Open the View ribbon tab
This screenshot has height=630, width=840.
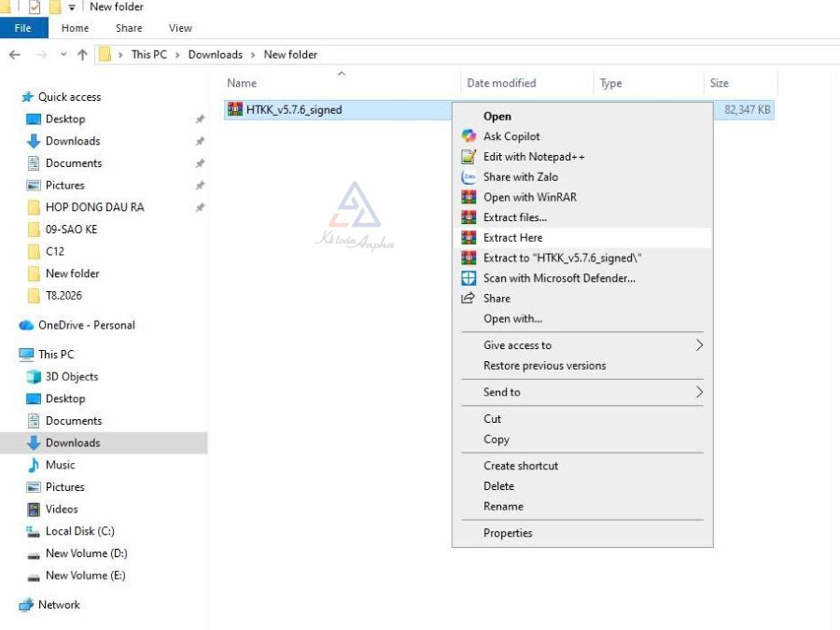tap(180, 28)
